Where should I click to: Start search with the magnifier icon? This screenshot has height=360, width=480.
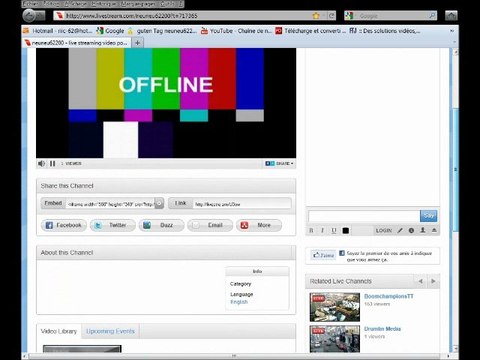click(x=432, y=16)
